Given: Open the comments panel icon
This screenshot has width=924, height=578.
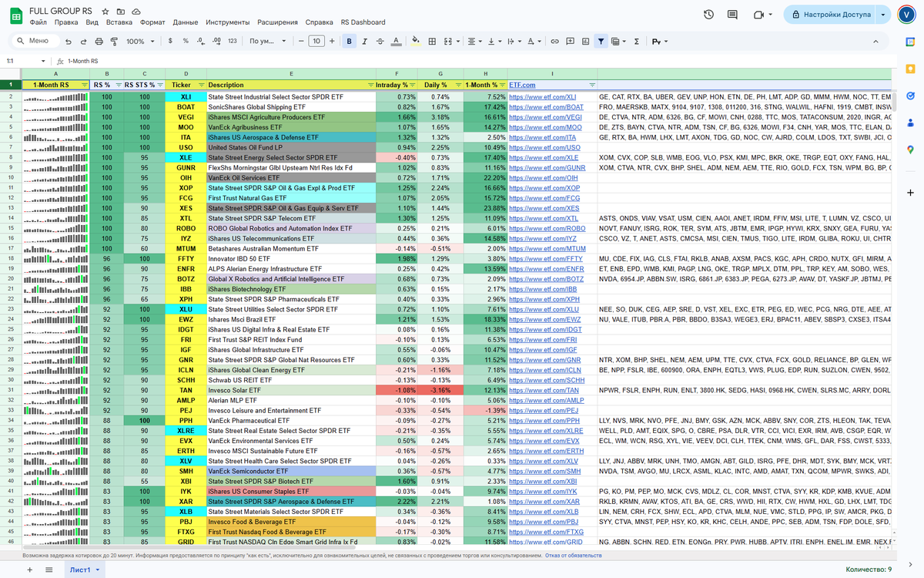Looking at the screenshot, I should click(733, 15).
